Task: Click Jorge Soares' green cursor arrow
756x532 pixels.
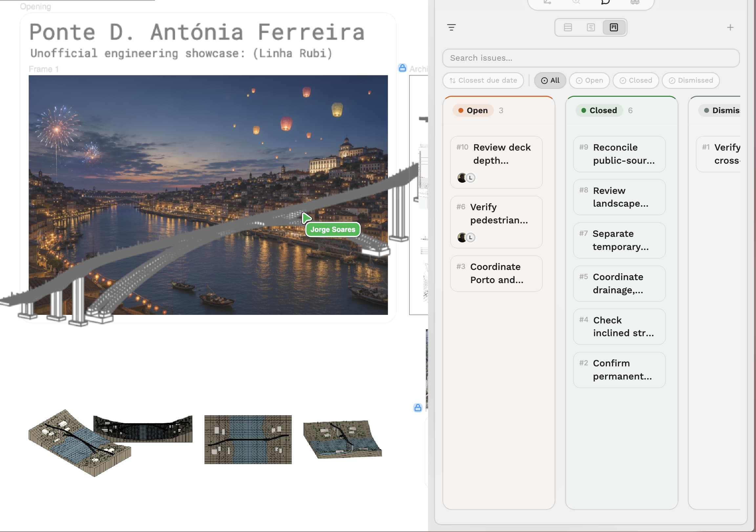Action: coord(306,218)
